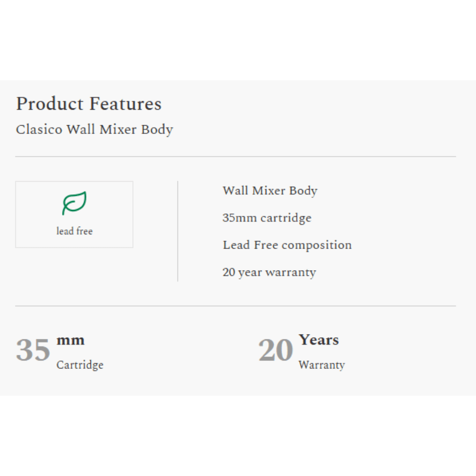The width and height of the screenshot is (476, 476).
Task: Click the black bar below the features panel
Action: (238, 435)
